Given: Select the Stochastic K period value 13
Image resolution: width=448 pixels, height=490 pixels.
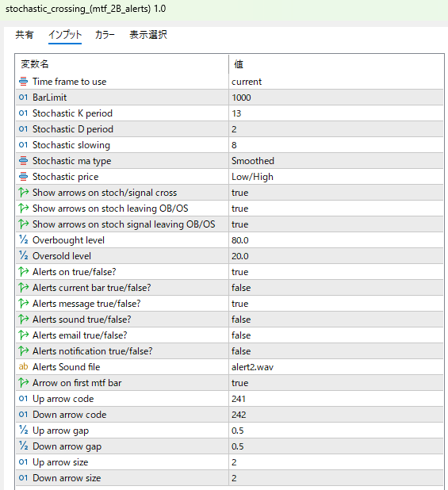Looking at the screenshot, I should 336,113.
